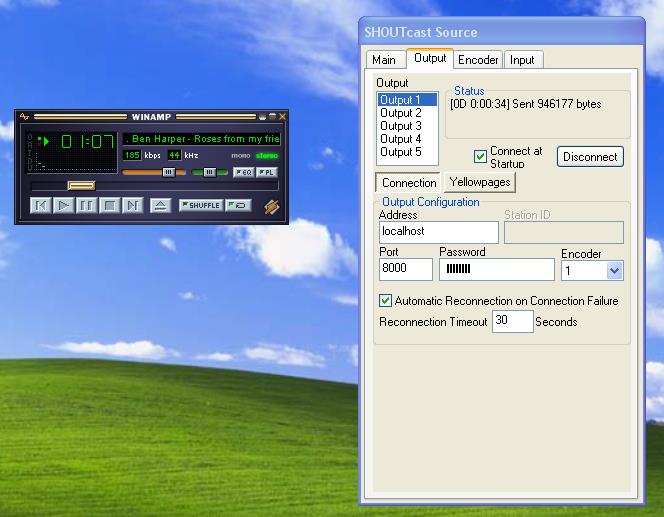Minimize the Winamp window
Screen dimensions: 664x517
point(263,116)
